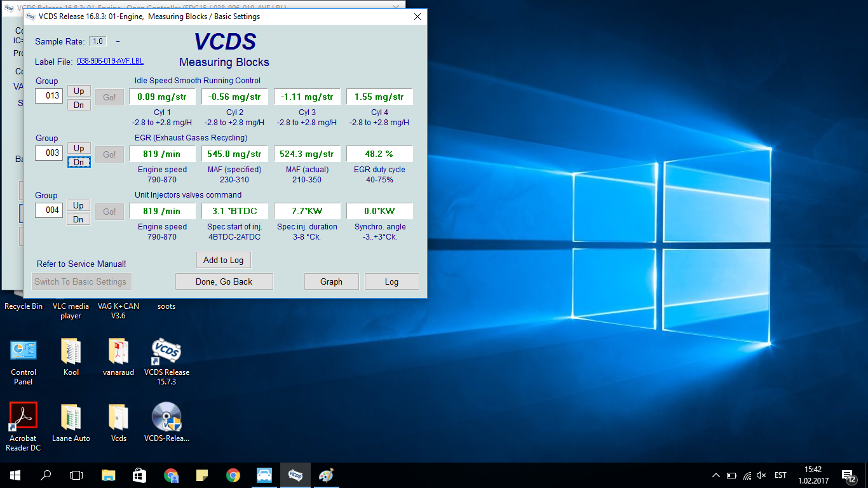
Task: Select Cyl 3 value -1.11 mg/str
Action: (307, 97)
